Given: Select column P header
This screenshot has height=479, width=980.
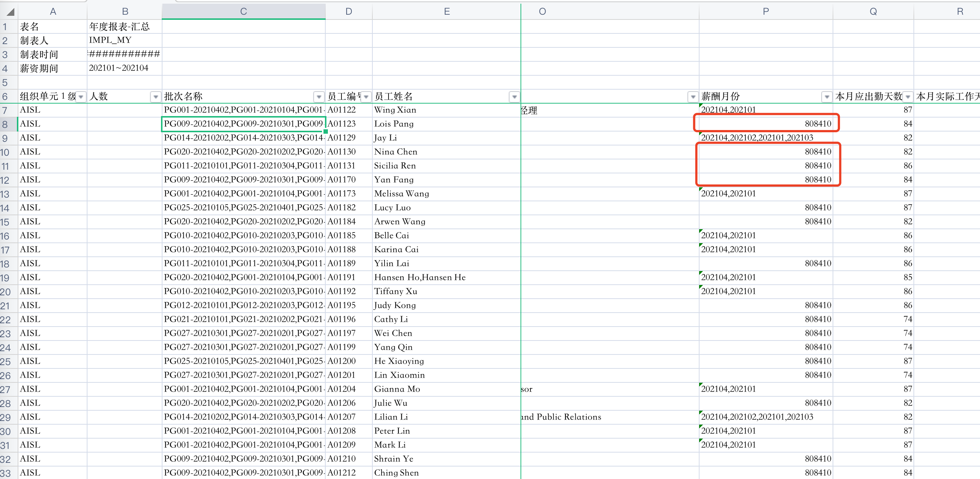Looking at the screenshot, I should click(765, 11).
